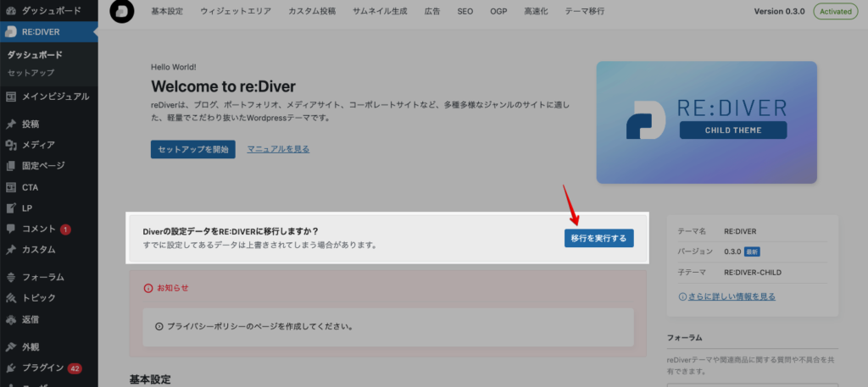The height and width of the screenshot is (387, 868).
Task: Click the 基本設定 section heading
Action: 150,380
